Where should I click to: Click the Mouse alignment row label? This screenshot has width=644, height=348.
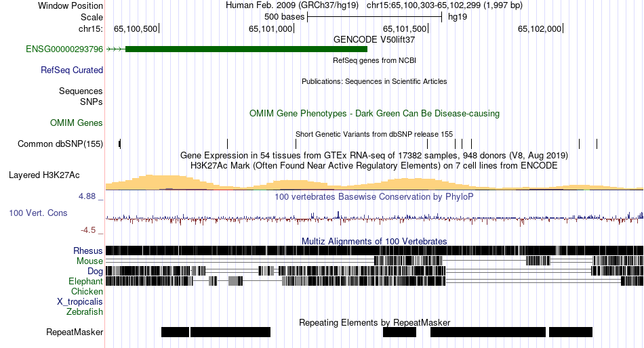click(89, 261)
